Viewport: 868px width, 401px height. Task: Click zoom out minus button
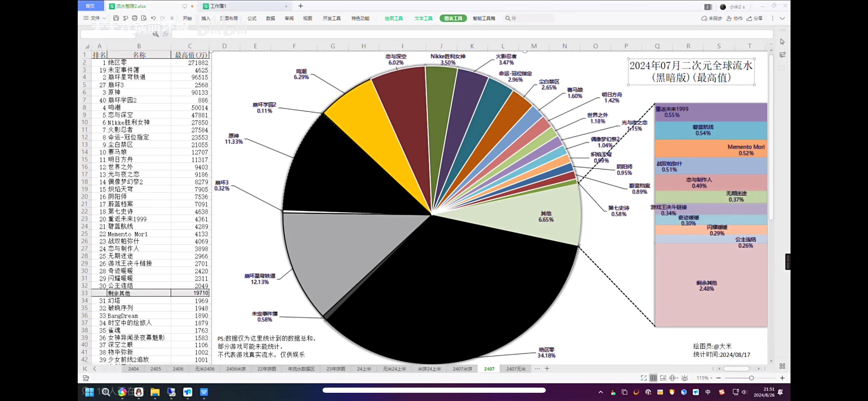tap(718, 378)
